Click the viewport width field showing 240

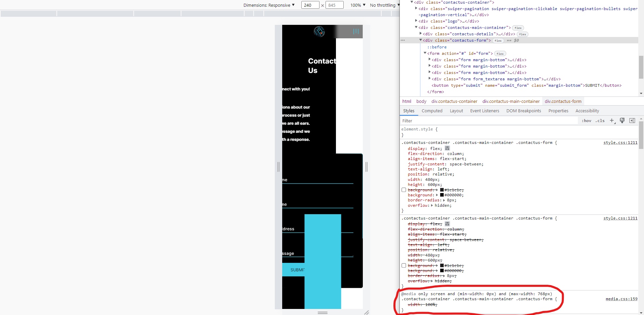tap(310, 5)
